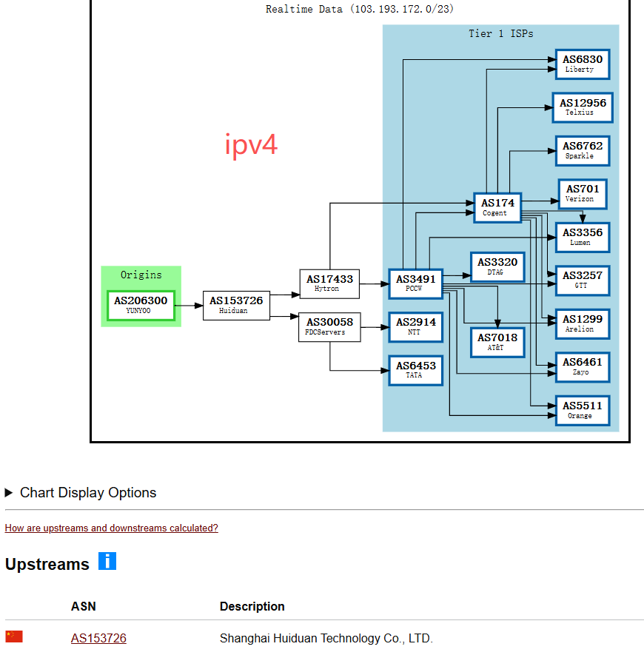This screenshot has height=655, width=644.
Task: Click the 'Realtime Data (103.193.172.0/23)' chart title
Action: (360, 9)
